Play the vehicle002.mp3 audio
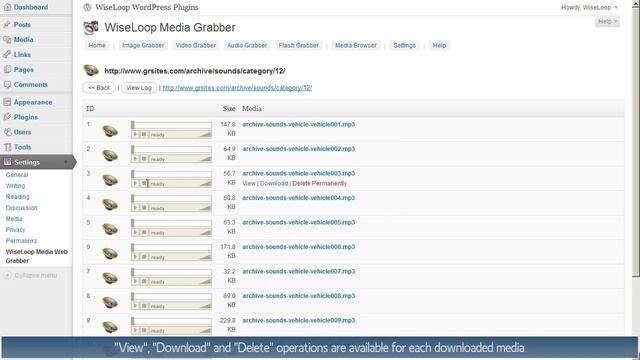Image resolution: width=640 pixels, height=360 pixels. [x=136, y=159]
